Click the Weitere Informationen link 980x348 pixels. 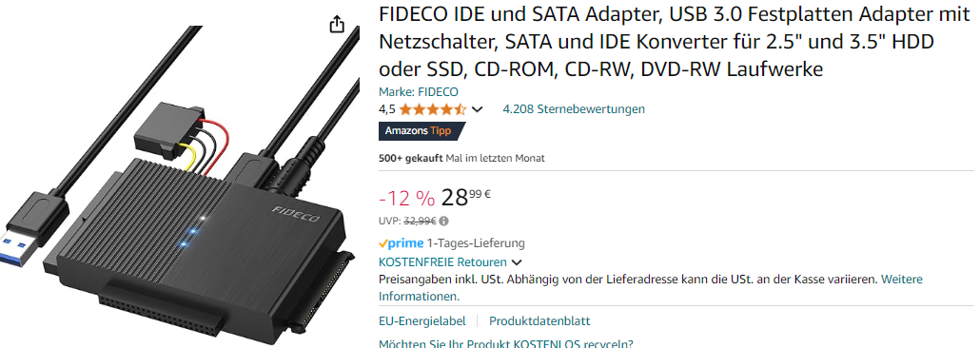coord(651,287)
